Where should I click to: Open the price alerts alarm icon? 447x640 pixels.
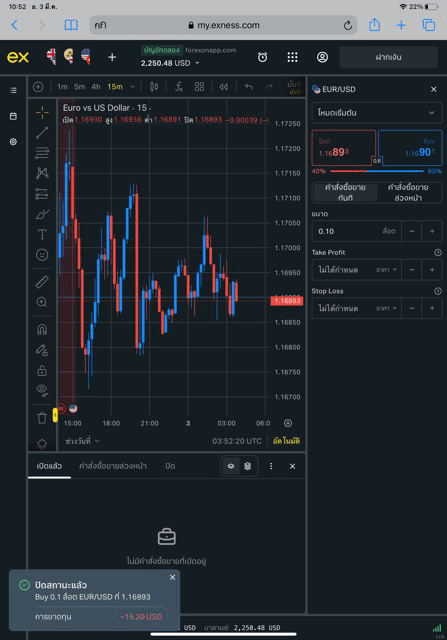tap(262, 57)
